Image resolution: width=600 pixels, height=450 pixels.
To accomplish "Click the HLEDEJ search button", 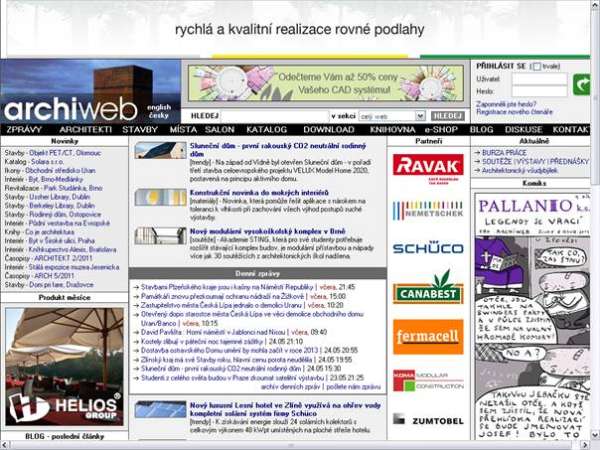I will (447, 116).
